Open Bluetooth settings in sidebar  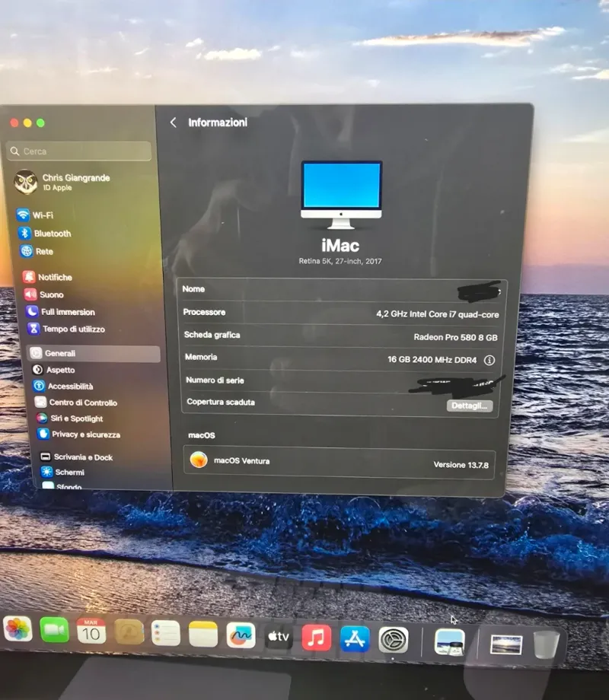tap(44, 233)
